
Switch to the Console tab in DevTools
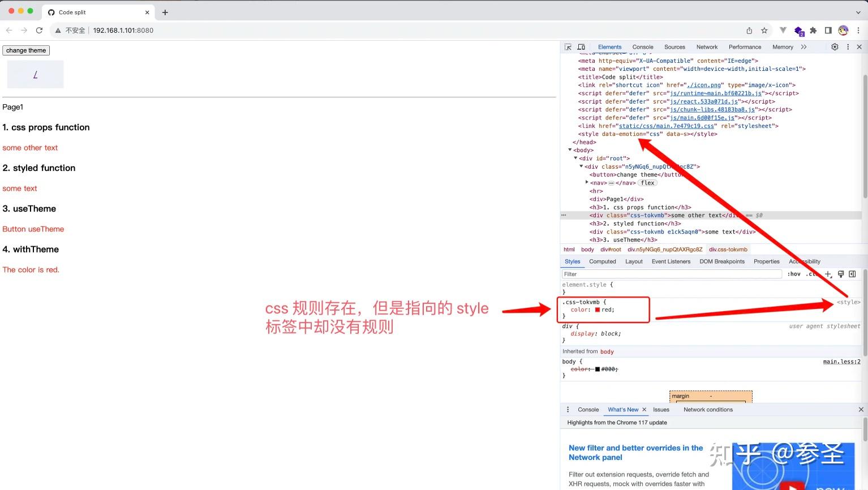coord(643,47)
